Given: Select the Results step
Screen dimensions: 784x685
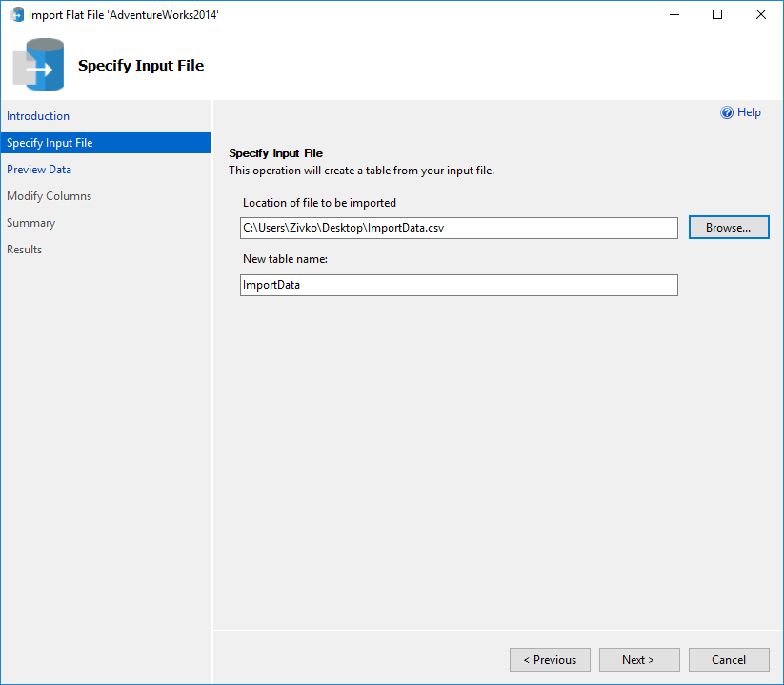Looking at the screenshot, I should 24,249.
